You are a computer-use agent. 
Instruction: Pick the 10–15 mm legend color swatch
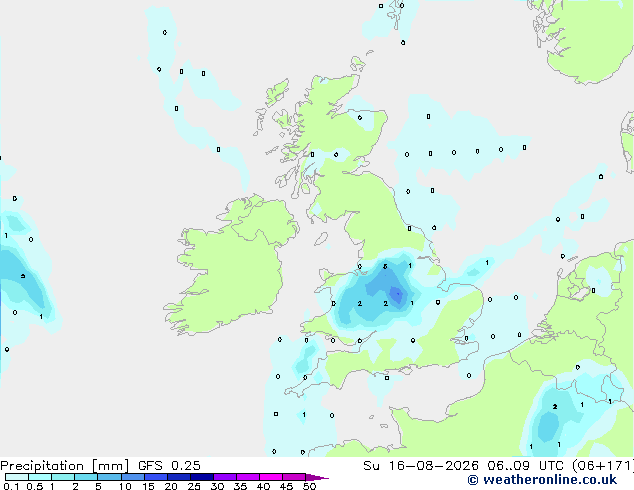(133, 477)
